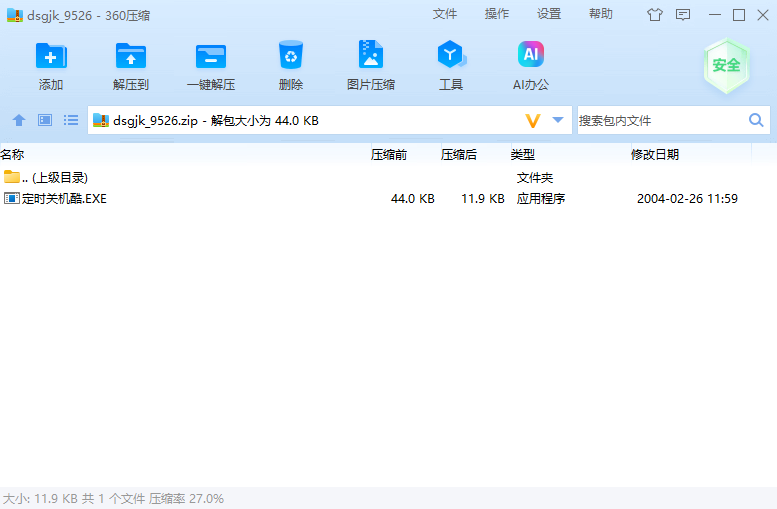Screen dimensions: 777x509
Task: Open the 设置 menu
Action: [549, 14]
